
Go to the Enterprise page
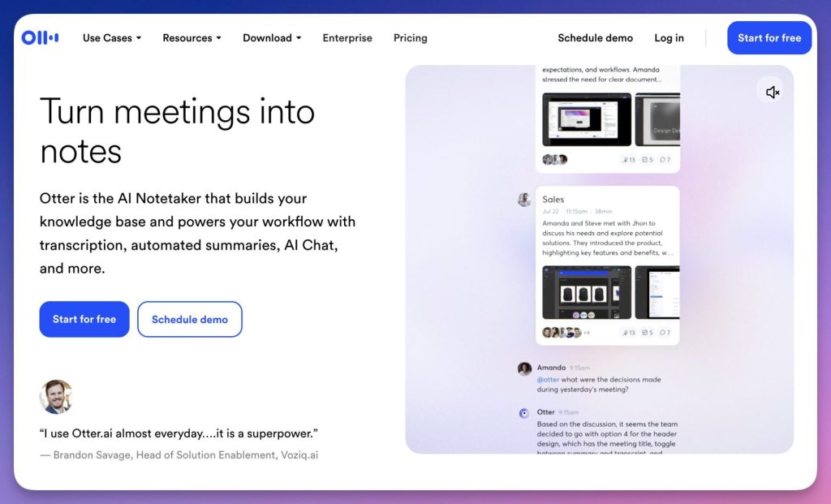tap(347, 38)
